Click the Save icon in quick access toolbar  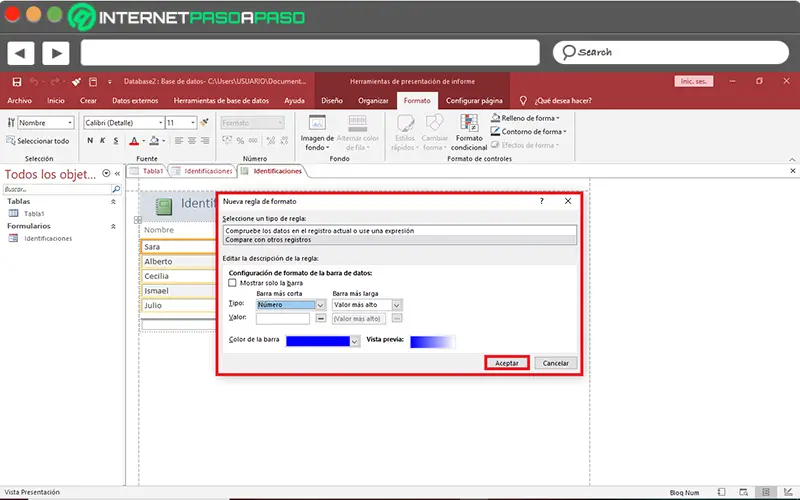[17, 82]
